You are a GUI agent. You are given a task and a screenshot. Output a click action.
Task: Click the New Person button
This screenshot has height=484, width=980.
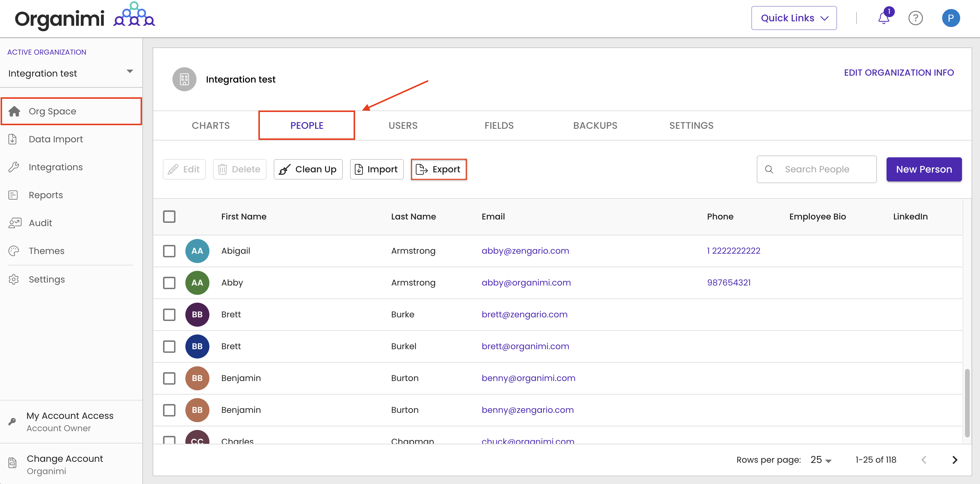click(x=924, y=169)
